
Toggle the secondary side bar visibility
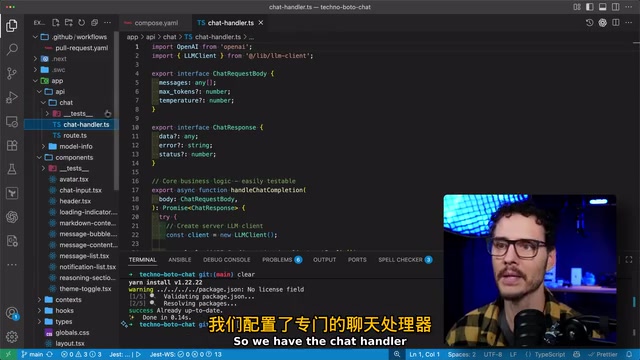(x=616, y=7)
